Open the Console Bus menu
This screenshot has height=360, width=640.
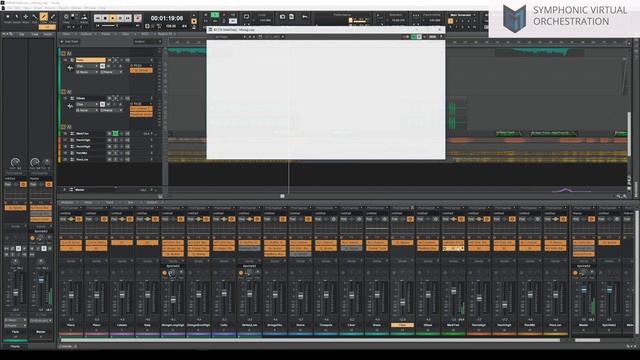tap(131, 202)
